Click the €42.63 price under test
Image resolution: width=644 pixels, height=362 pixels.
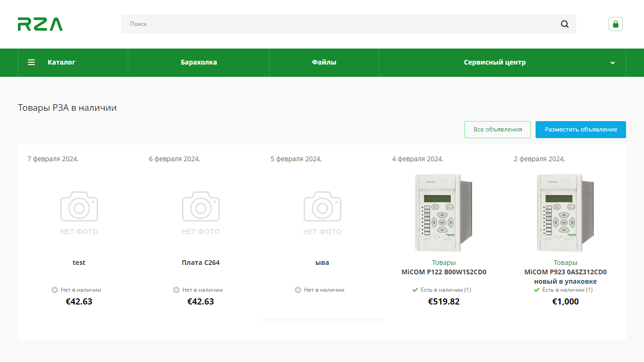[79, 302]
